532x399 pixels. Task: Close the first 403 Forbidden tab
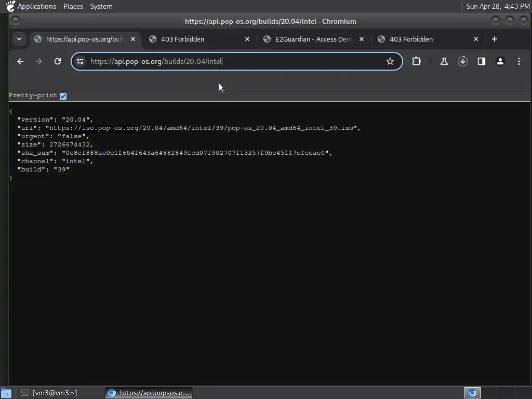tap(247, 39)
